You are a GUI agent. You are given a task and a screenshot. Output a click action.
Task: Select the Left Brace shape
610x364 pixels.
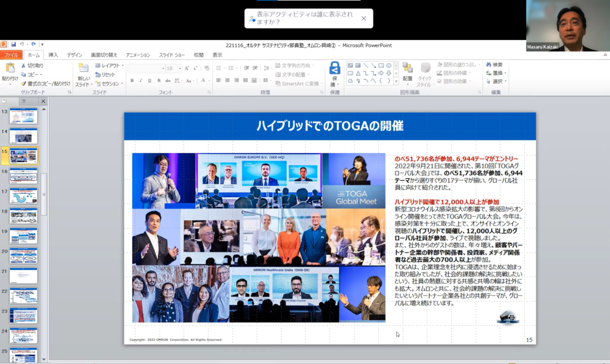[x=381, y=81]
